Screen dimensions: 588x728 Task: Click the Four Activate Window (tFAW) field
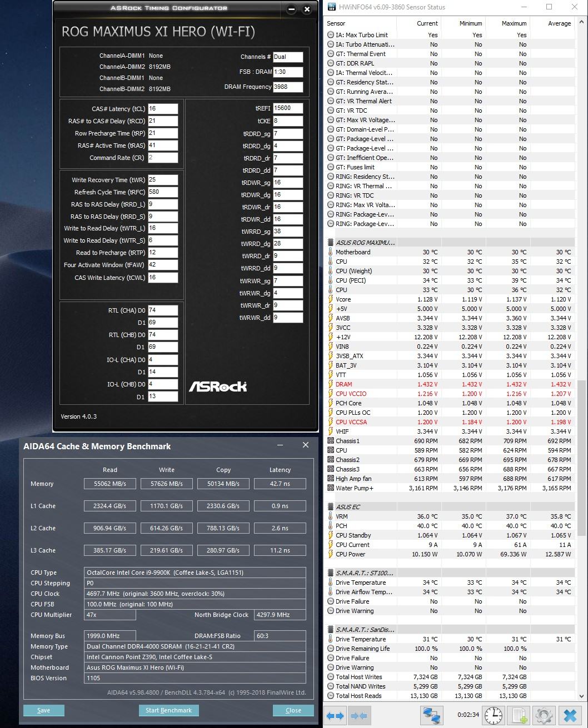(163, 265)
